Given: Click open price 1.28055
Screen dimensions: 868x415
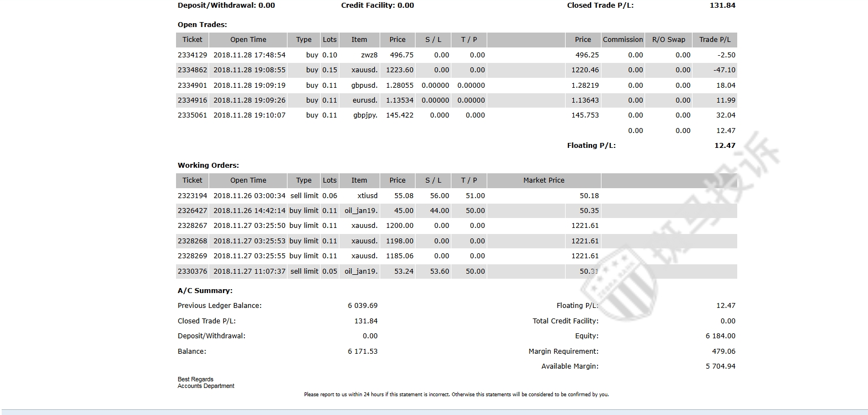Looking at the screenshot, I should 400,86.
